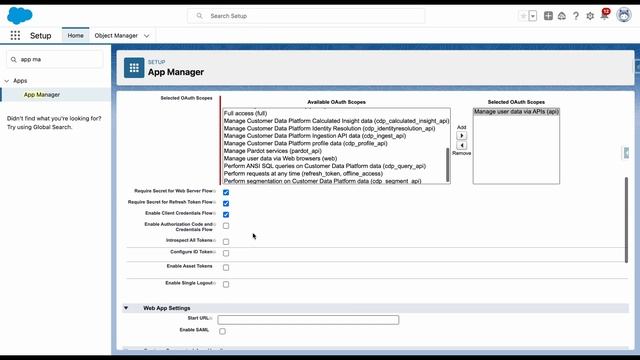The image size is (640, 360).
Task: Check Introspect All Tokens
Action: click(x=226, y=242)
